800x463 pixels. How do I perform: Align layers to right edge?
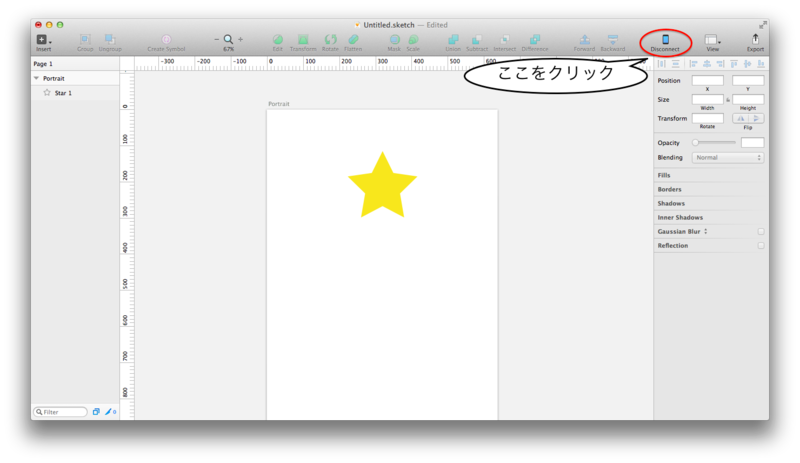(x=720, y=64)
